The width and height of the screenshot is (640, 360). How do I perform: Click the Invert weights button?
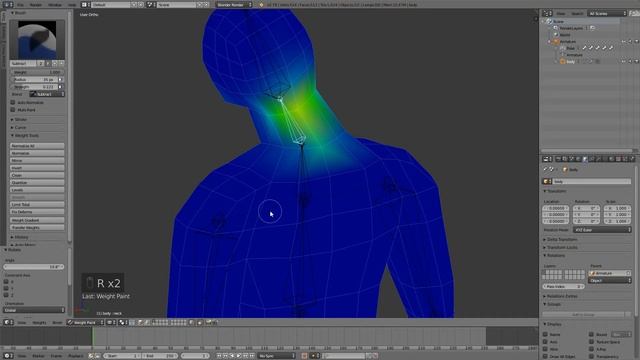click(x=37, y=168)
